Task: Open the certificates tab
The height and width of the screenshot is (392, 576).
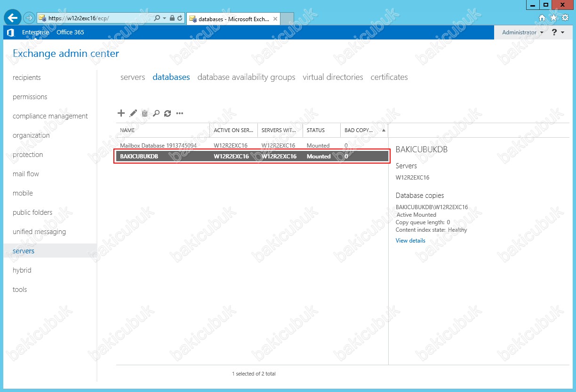Action: [x=389, y=77]
